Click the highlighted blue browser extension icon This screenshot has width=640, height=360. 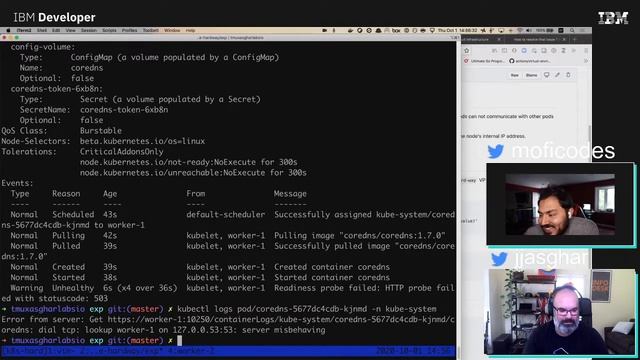tap(524, 51)
